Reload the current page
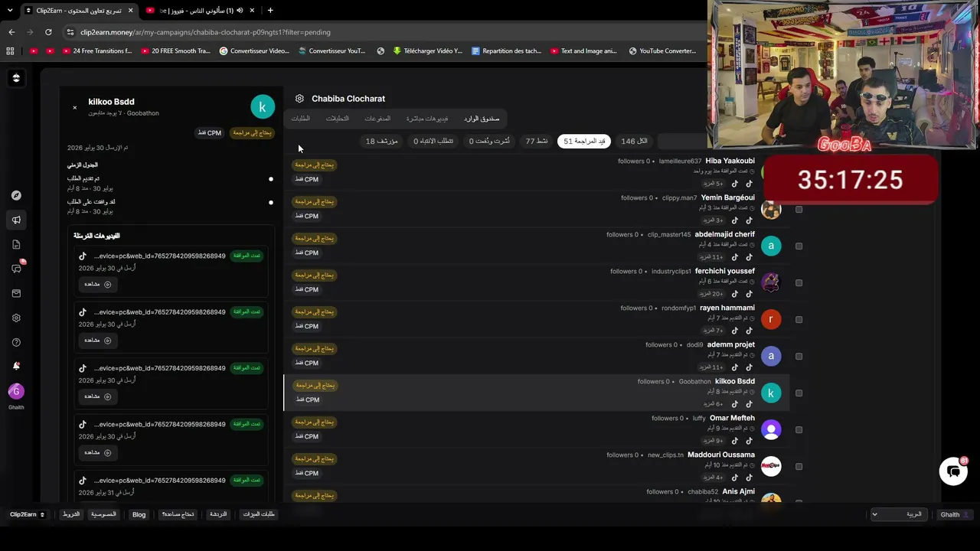This screenshot has height=551, width=980. click(x=48, y=32)
